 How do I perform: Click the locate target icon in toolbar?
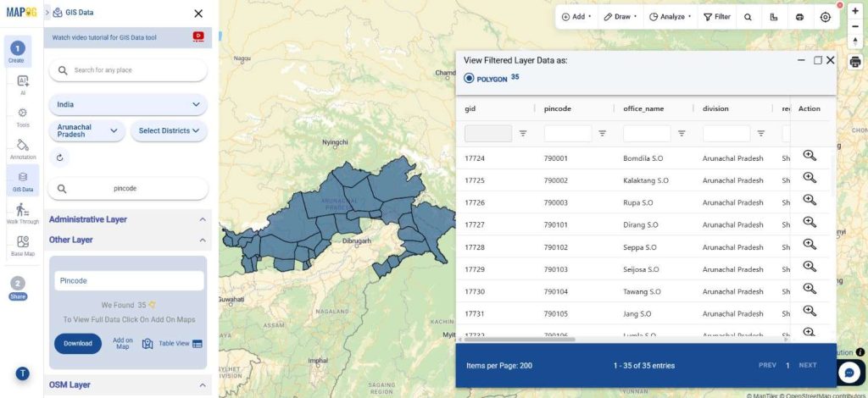tap(825, 17)
